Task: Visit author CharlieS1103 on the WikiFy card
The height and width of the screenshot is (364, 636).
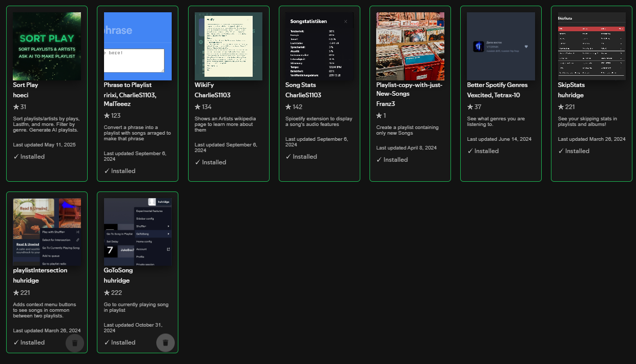Action: [213, 95]
